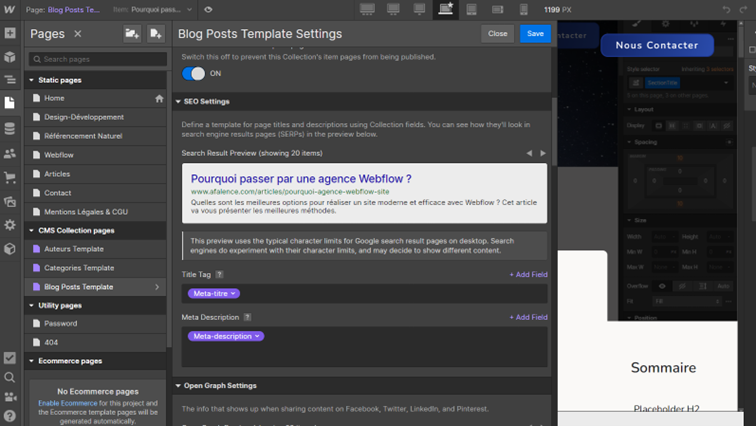Collapse the Utility pages section
The height and width of the screenshot is (426, 756).
tap(31, 306)
